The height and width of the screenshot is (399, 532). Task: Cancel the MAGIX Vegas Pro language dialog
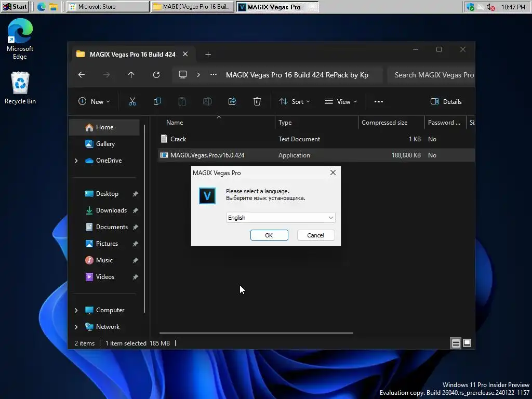315,235
